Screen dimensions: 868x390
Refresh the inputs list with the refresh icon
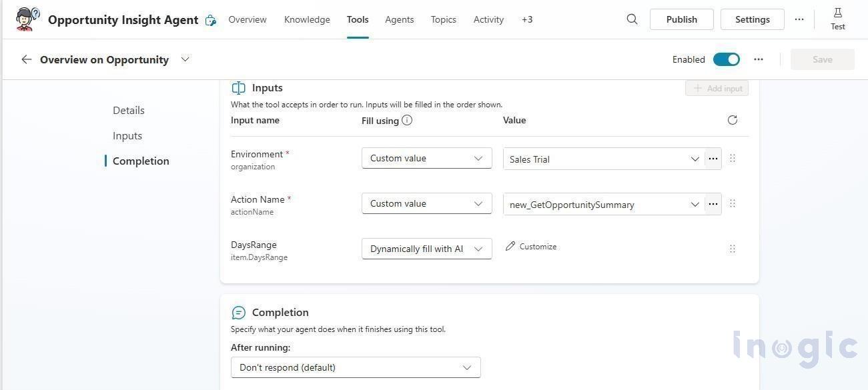coord(732,120)
